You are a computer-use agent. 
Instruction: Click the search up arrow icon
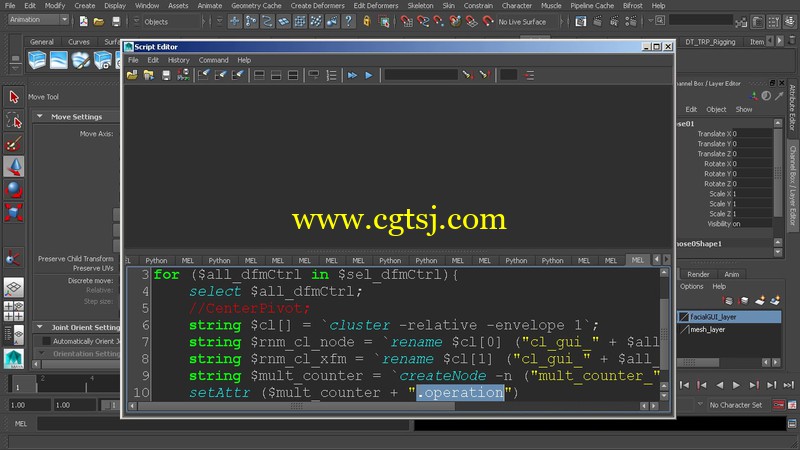pyautogui.click(x=484, y=76)
